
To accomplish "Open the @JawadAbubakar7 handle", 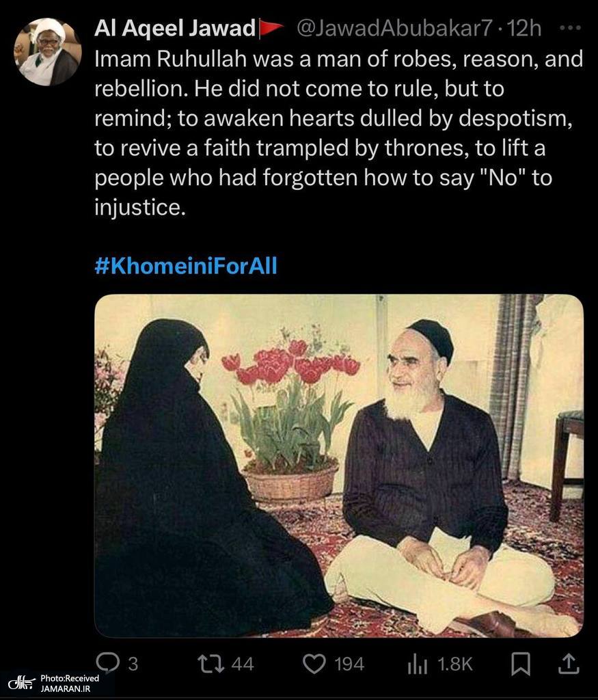I will pyautogui.click(x=394, y=29).
